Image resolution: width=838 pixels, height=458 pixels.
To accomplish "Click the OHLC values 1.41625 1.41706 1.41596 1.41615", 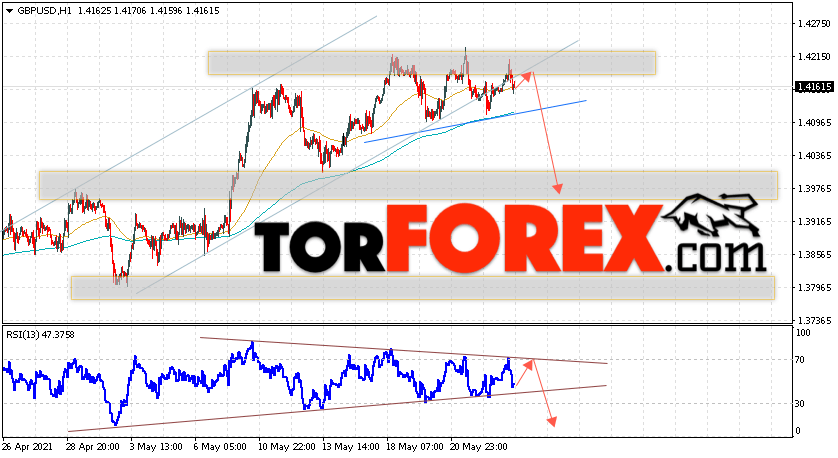I will click(149, 11).
